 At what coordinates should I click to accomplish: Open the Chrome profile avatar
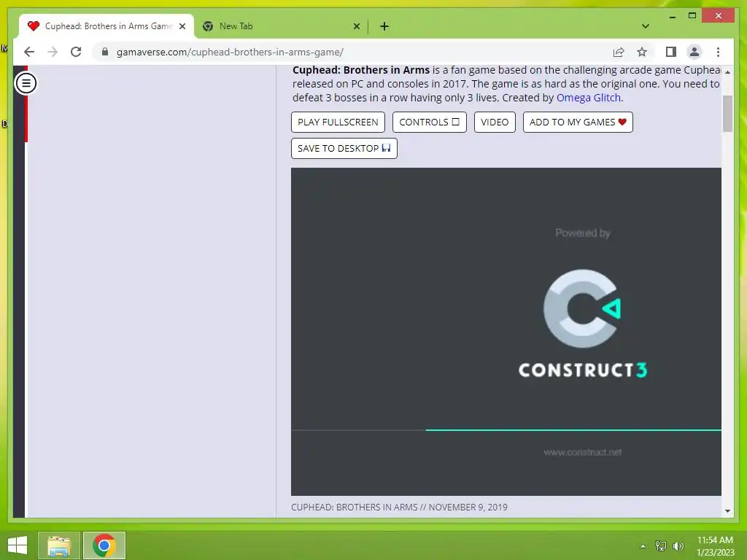(x=694, y=52)
